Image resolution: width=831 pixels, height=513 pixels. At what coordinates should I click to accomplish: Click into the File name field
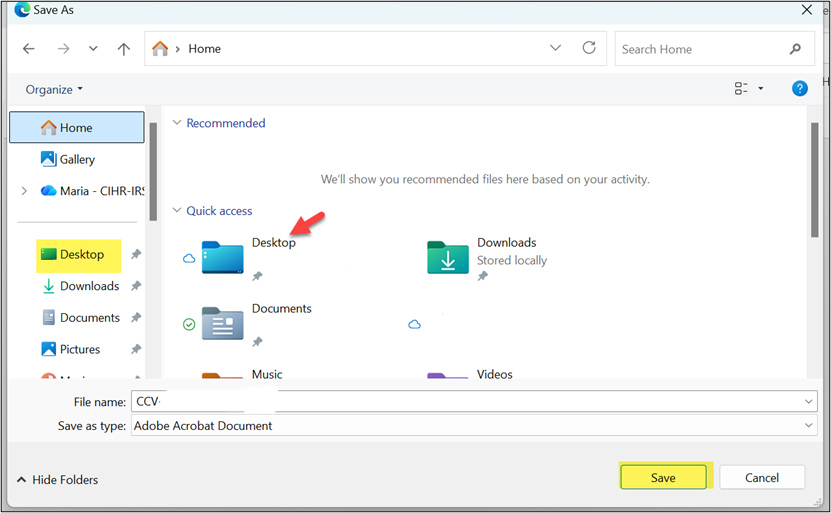point(470,402)
